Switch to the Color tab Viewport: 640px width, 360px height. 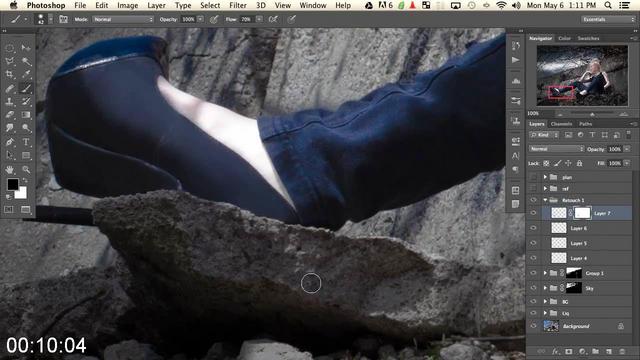coord(564,38)
